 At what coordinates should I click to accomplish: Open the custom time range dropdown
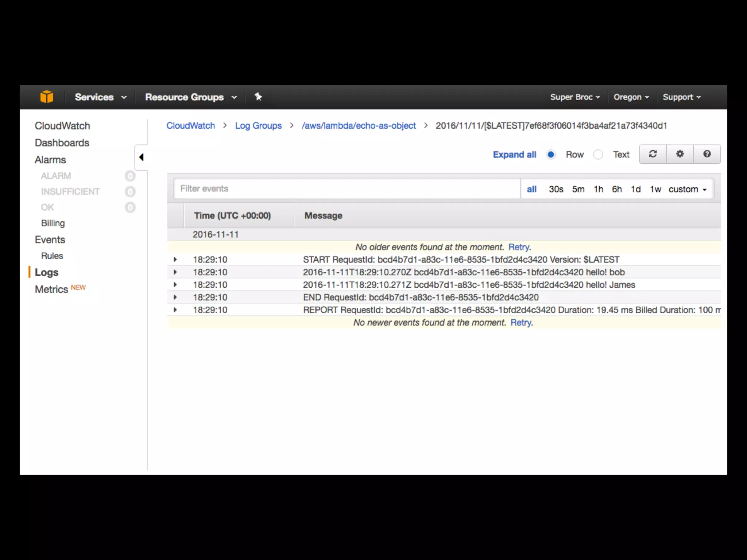(688, 189)
